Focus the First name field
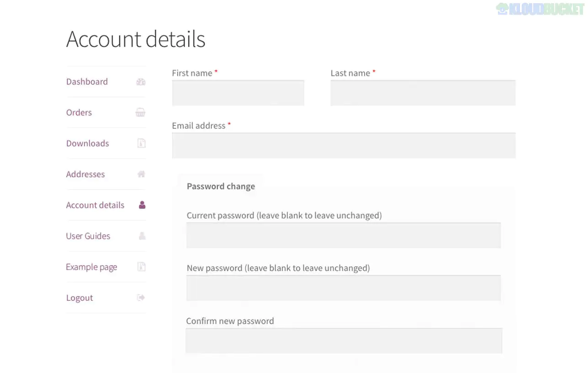Screen dimensions: 588x373 click(238, 93)
